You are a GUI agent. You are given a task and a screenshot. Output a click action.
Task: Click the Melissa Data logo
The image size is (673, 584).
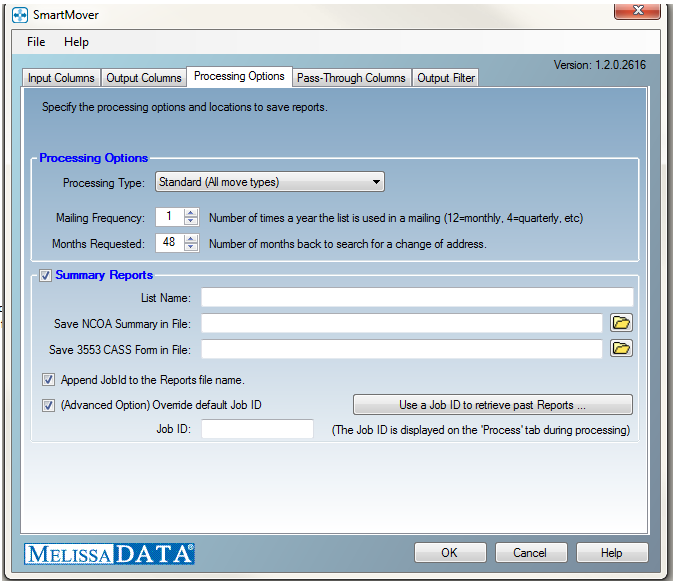[109, 554]
